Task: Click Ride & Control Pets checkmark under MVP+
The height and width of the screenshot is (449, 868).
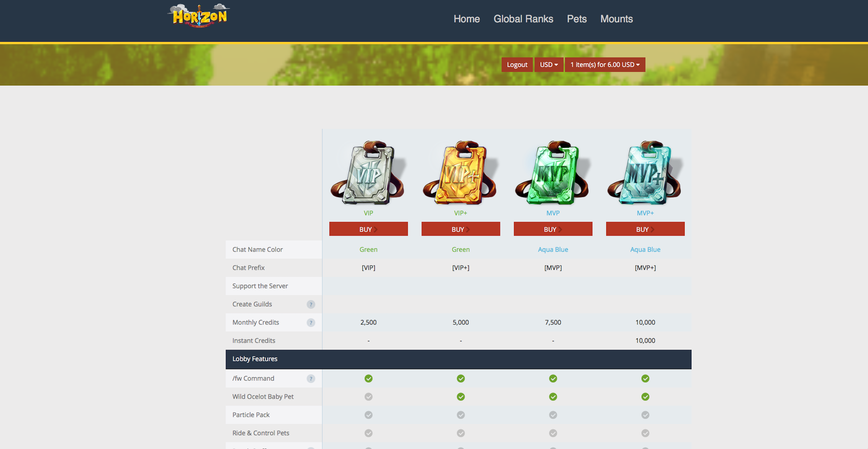Action: 645,433
